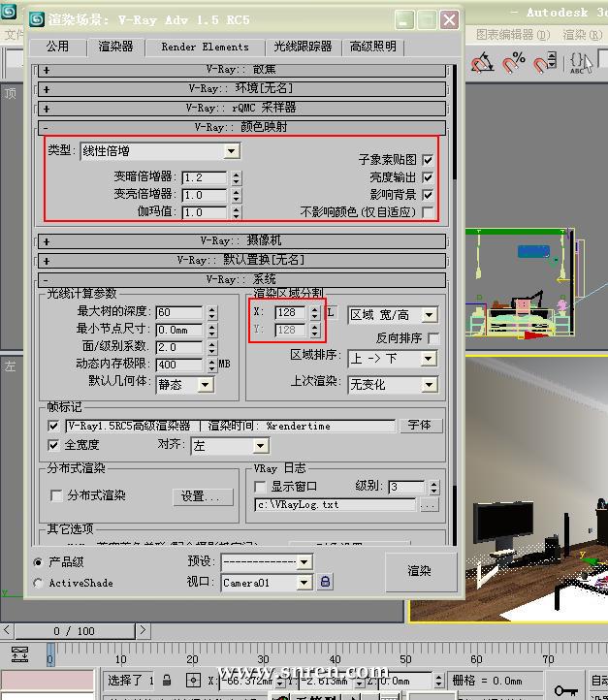Viewport: 608px width, 700px height.
Task: Select the ActiveShade radio button
Action: pyautogui.click(x=39, y=583)
